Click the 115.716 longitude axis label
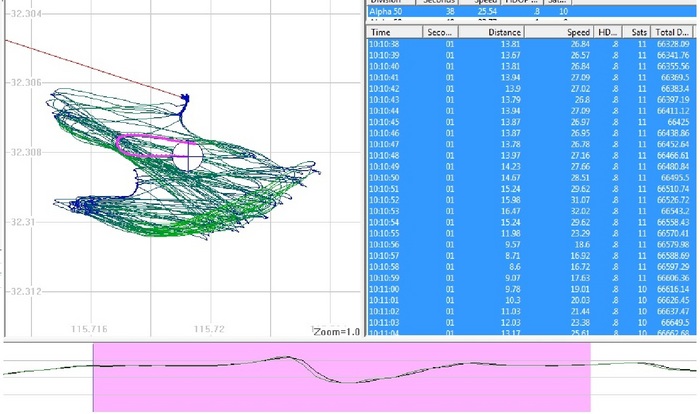Viewport: 700px width, 414px height. 89,329
